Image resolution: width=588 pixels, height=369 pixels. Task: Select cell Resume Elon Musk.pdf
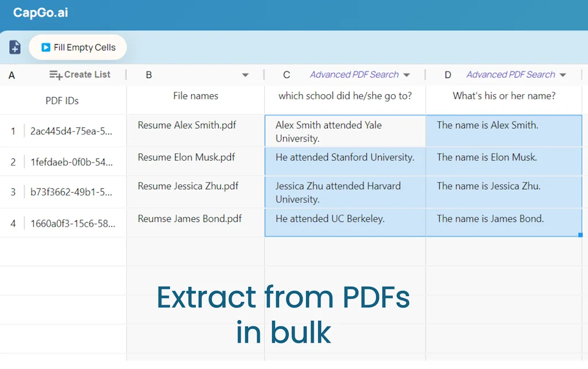pos(187,157)
